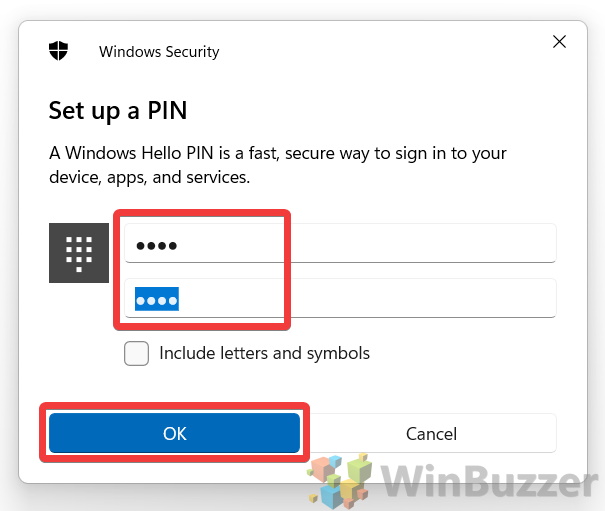Image resolution: width=605 pixels, height=511 pixels.
Task: Click the PIN keypad icon
Action: pyautogui.click(x=79, y=253)
